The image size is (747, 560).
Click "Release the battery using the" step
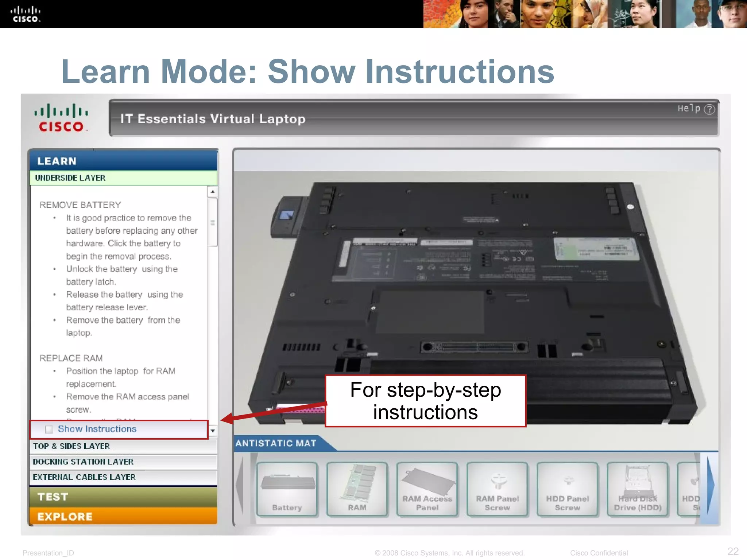pos(124,295)
